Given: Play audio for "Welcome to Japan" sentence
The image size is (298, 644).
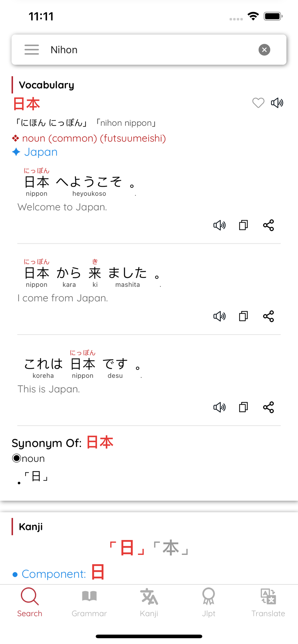Looking at the screenshot, I should tap(219, 225).
